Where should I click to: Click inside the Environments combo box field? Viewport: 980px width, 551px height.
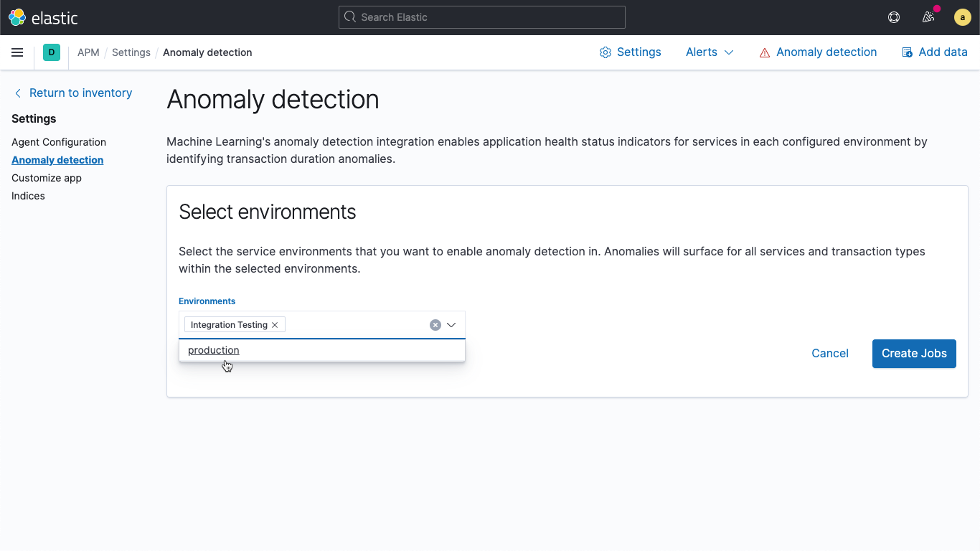tap(322, 325)
